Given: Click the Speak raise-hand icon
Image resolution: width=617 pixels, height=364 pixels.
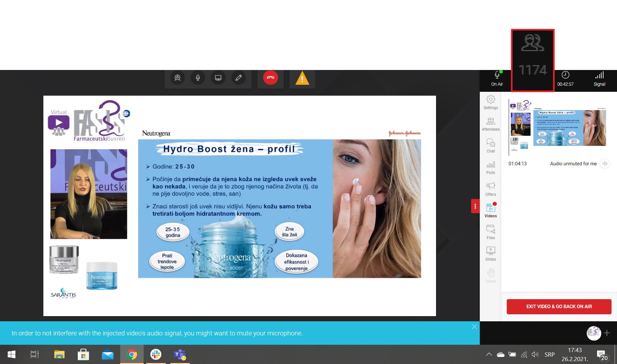Looking at the screenshot, I should click(491, 276).
